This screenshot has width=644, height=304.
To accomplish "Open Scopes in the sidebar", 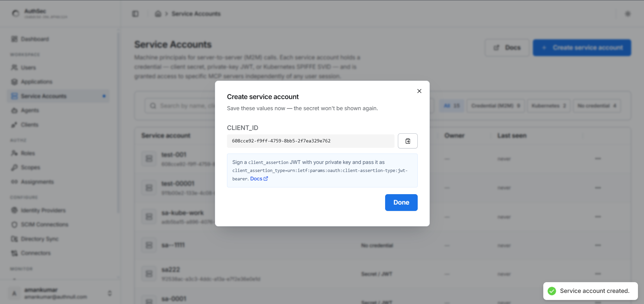I will click(x=59, y=167).
